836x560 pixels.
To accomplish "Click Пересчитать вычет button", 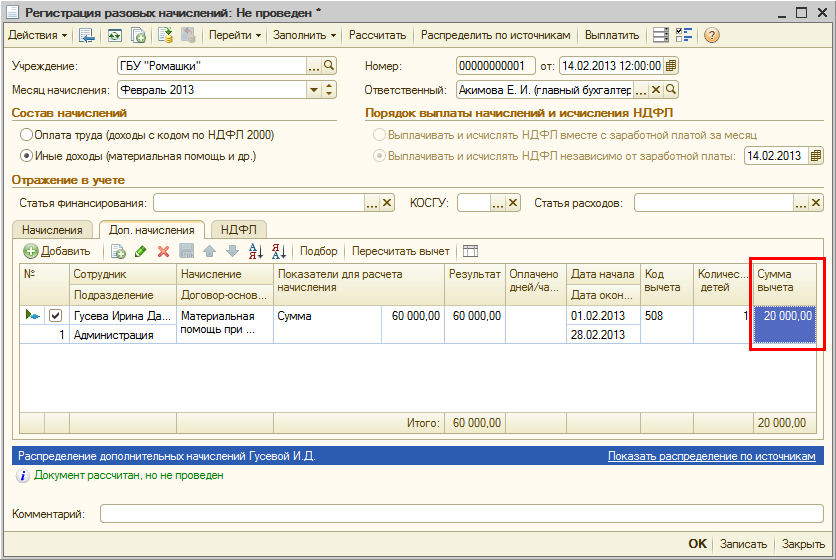I will (x=401, y=251).
